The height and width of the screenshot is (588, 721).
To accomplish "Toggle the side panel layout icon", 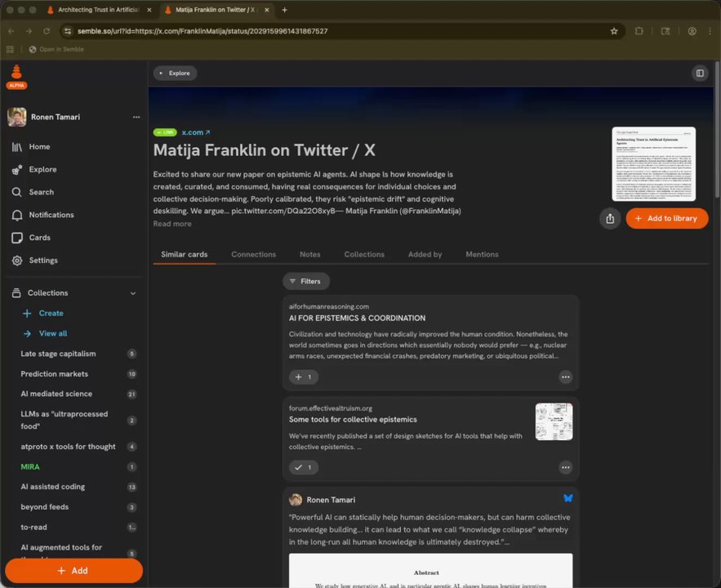I will pyautogui.click(x=700, y=73).
